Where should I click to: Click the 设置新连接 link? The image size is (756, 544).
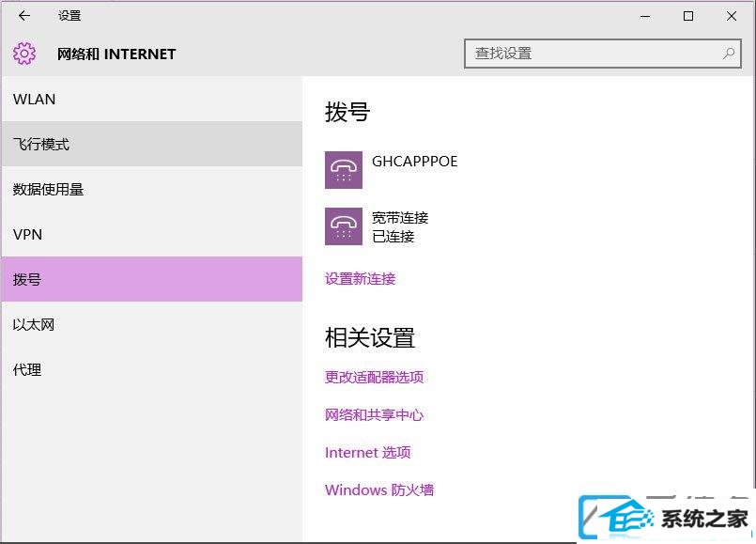tap(361, 279)
